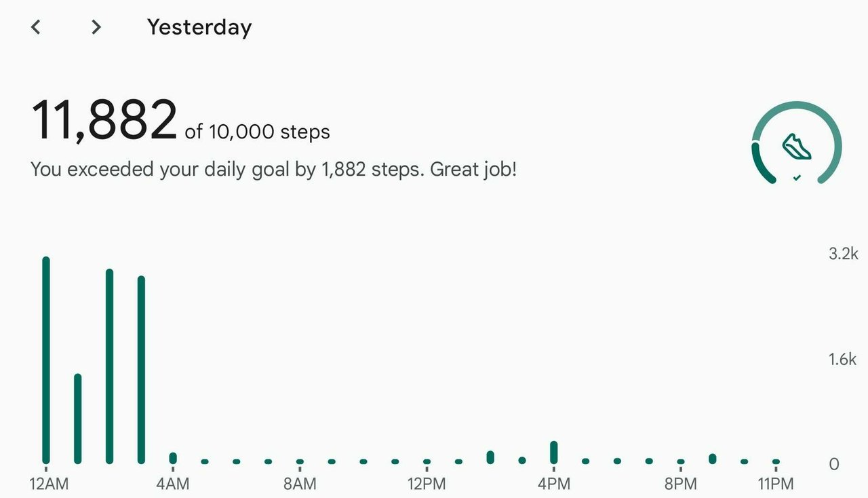Screen dimensions: 868x498
Task: Tap the shoe step goal ring icon
Action: (x=797, y=143)
